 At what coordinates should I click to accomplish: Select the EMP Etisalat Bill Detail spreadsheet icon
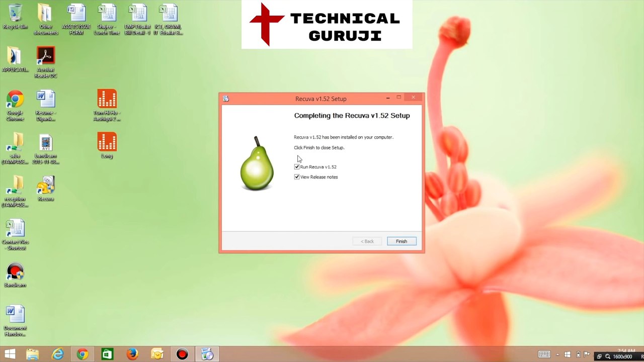point(137,19)
